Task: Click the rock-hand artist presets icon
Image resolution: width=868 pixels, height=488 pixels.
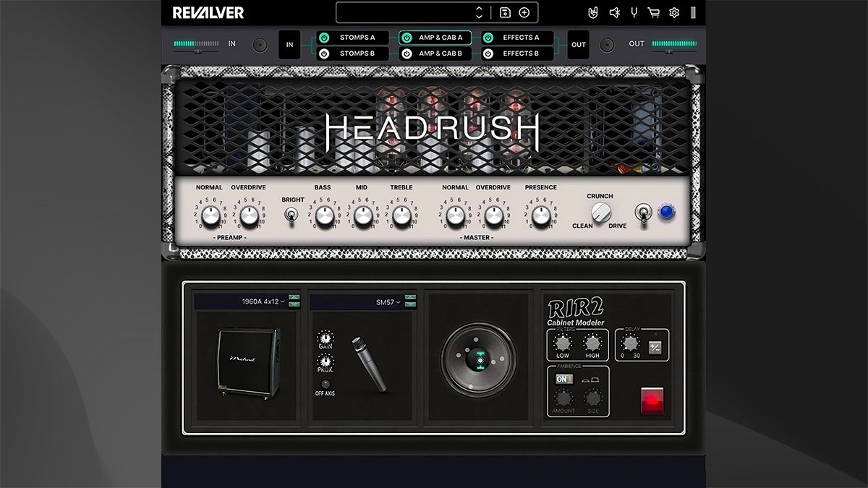Action: (x=593, y=12)
